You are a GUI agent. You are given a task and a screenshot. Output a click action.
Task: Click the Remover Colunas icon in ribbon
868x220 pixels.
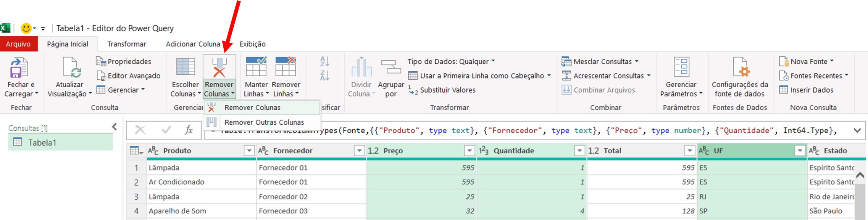[219, 67]
